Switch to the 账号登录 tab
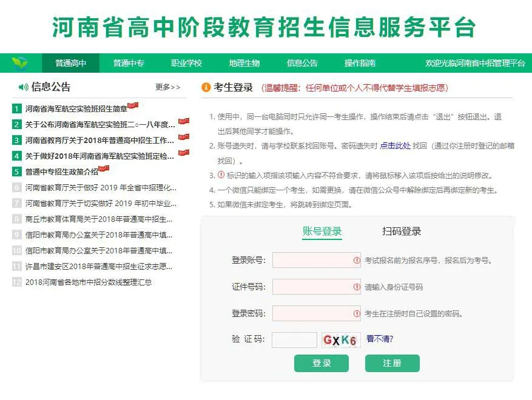The width and height of the screenshot is (532, 400). point(322,232)
